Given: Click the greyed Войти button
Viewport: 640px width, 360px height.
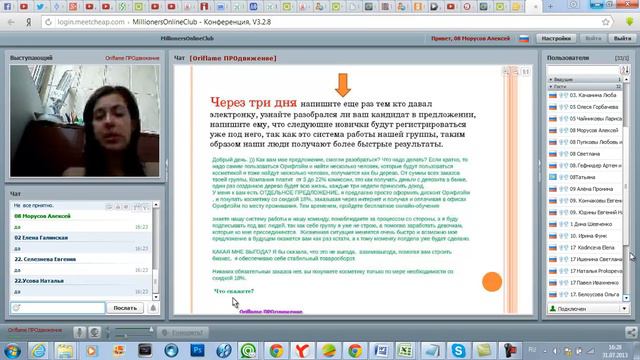Looking at the screenshot, I should [593, 38].
